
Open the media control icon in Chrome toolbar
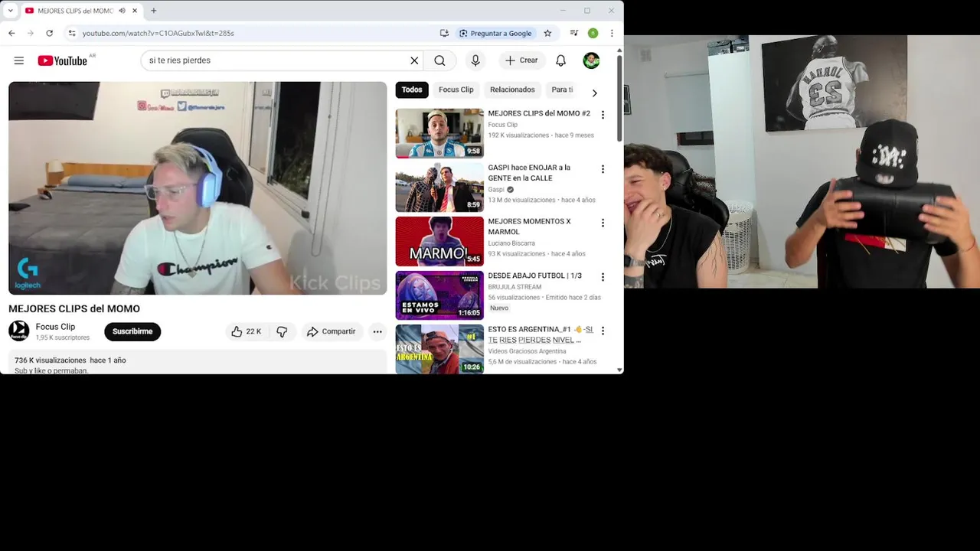[x=574, y=33]
